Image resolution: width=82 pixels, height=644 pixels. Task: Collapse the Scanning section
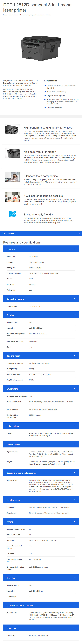(x=74, y=578)
